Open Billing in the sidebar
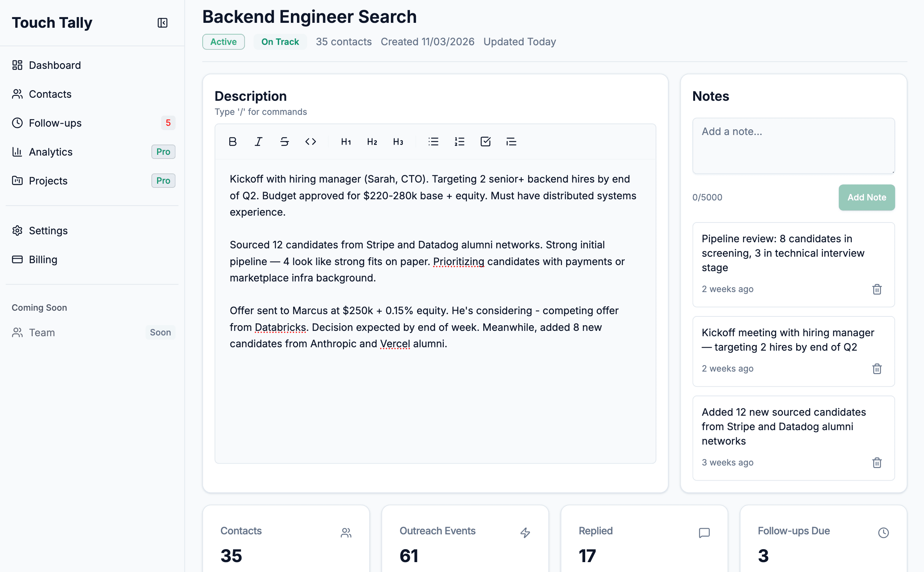The image size is (924, 572). click(x=43, y=259)
